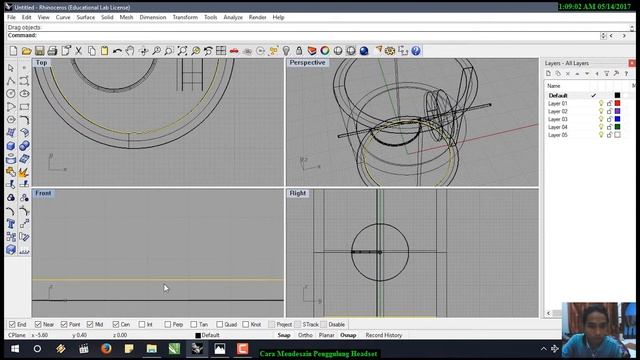
Task: Open the Top viewport title menu
Action: (41, 62)
